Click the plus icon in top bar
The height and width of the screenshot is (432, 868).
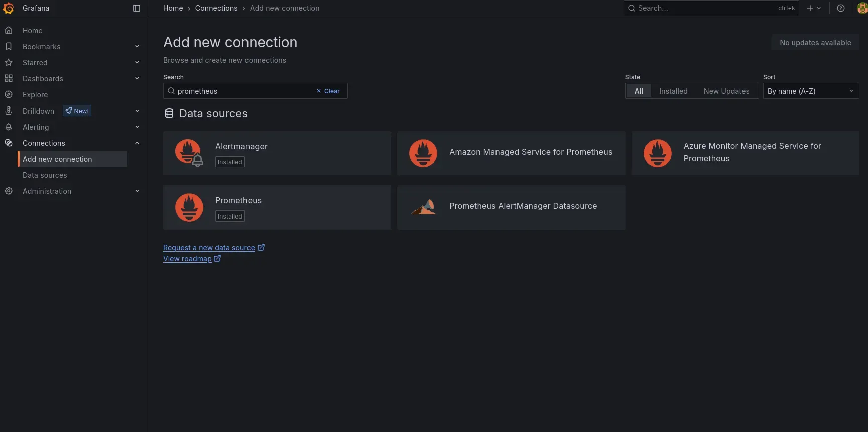pos(810,8)
